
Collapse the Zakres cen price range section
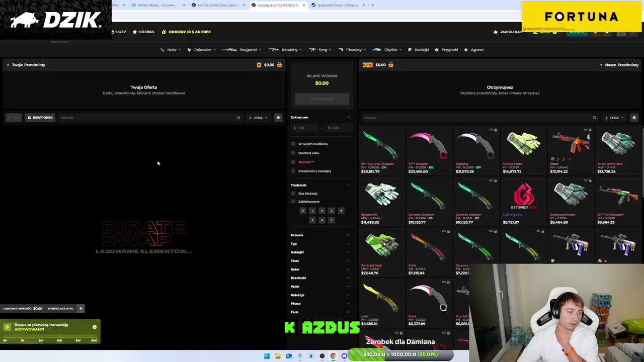(x=348, y=117)
